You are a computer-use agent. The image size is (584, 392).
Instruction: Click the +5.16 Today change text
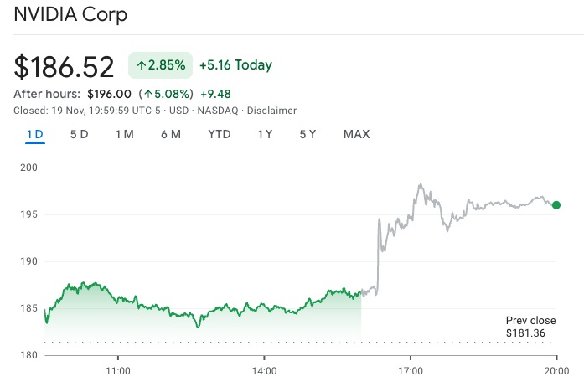[235, 65]
